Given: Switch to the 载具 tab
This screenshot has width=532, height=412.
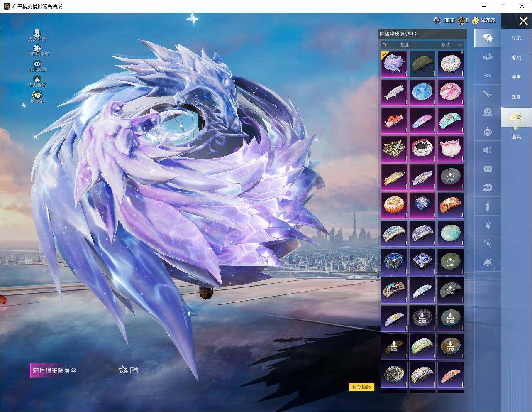Looking at the screenshot, I should coord(516,97).
